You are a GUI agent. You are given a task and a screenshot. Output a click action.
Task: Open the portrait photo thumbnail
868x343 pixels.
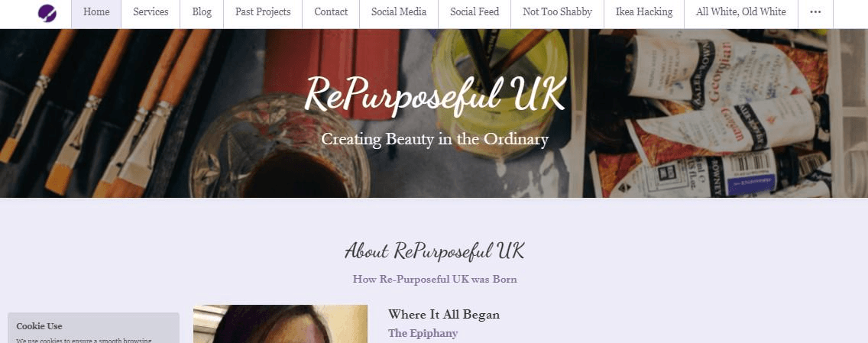pyautogui.click(x=280, y=324)
